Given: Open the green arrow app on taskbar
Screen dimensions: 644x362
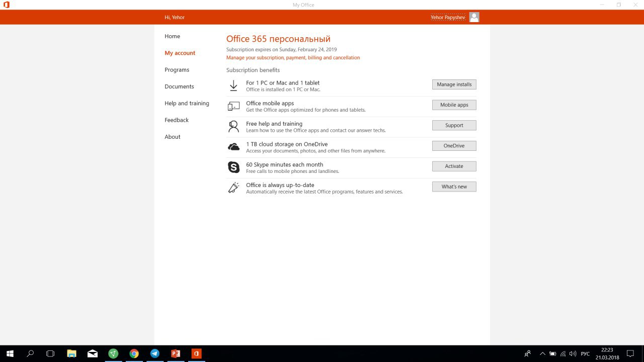Looking at the screenshot, I should point(113,353).
